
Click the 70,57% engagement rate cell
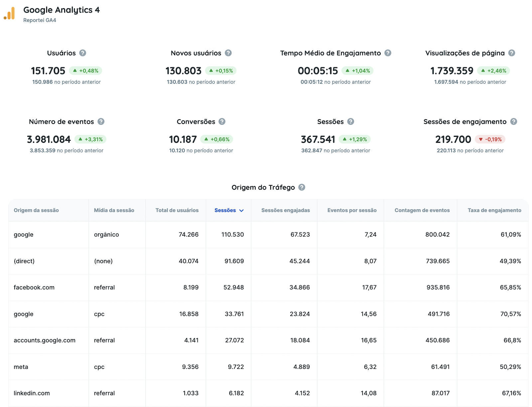pos(511,314)
